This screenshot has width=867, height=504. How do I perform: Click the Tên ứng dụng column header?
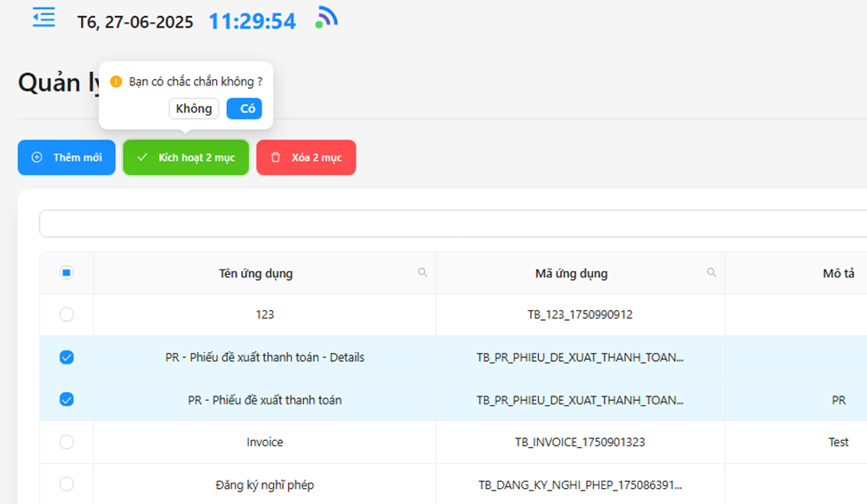click(255, 273)
